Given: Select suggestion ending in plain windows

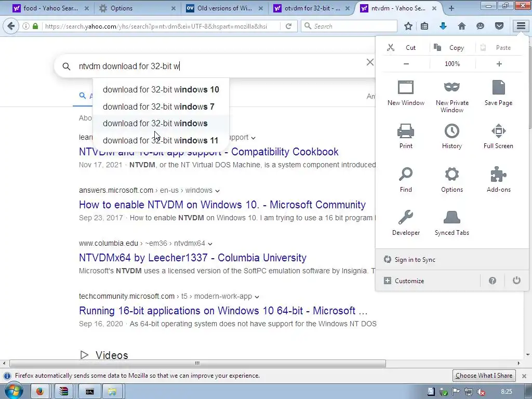Looking at the screenshot, I should pos(161,124).
